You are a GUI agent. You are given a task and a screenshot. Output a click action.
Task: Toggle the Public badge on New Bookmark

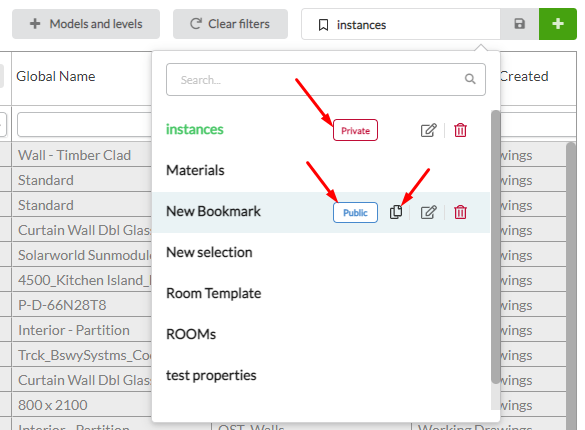click(x=355, y=213)
